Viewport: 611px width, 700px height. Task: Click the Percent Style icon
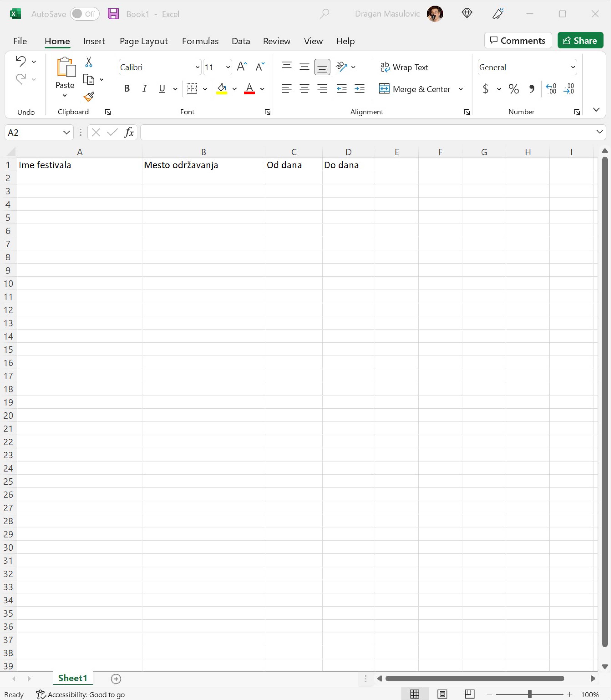pyautogui.click(x=513, y=89)
